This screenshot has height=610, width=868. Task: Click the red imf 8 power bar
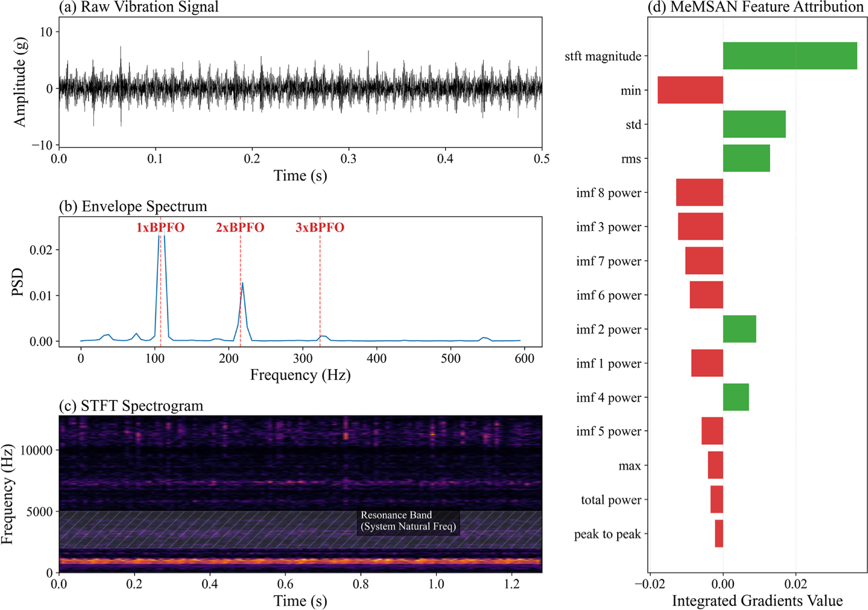pyautogui.click(x=700, y=192)
